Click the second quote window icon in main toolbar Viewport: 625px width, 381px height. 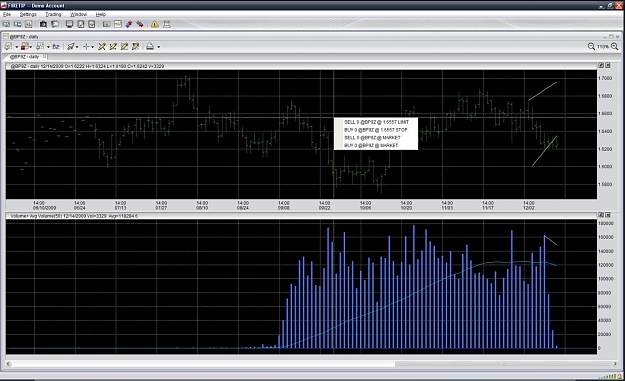point(18,24)
